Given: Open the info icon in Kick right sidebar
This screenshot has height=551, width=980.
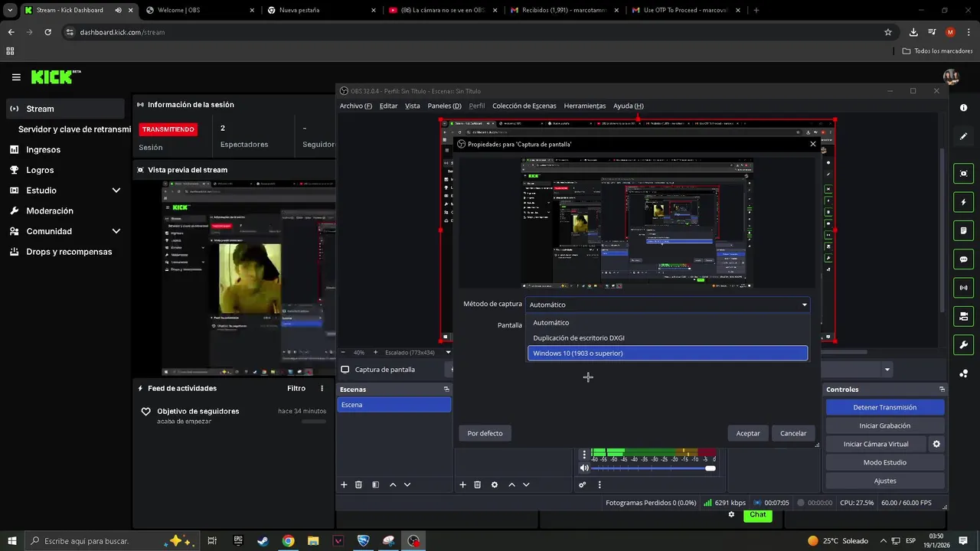Looking at the screenshot, I should pos(964,108).
